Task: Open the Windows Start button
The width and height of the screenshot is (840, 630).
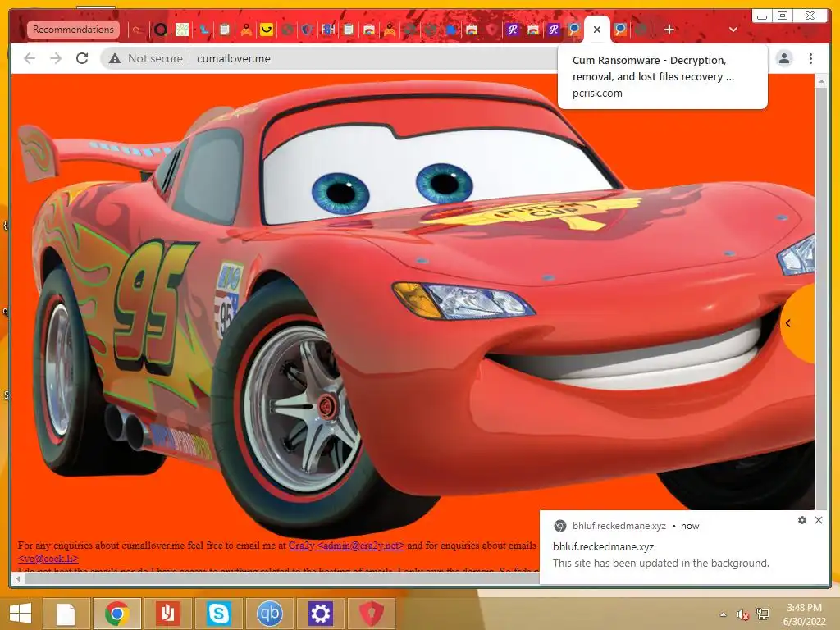Action: tap(21, 614)
